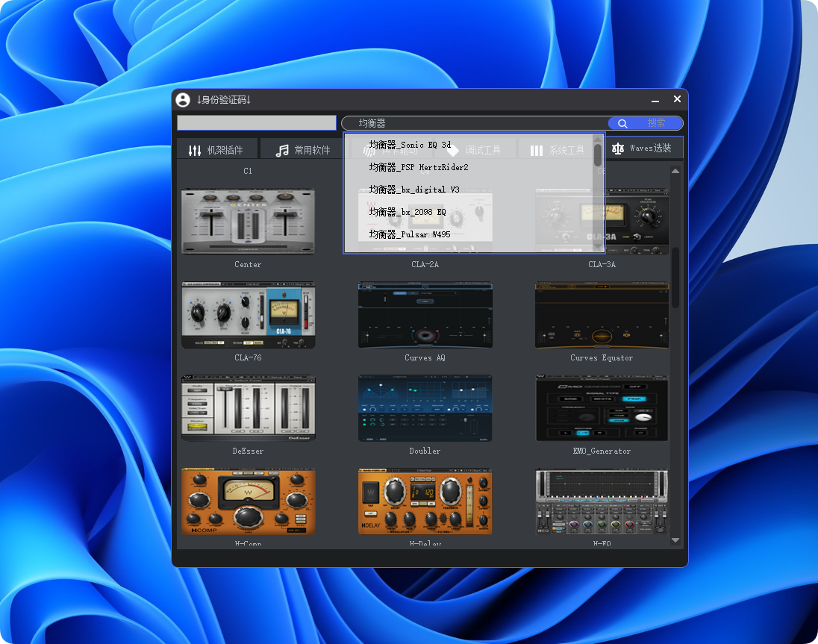Select 均衡器_bx_digital V3 suggestion
818x644 pixels.
[x=414, y=190]
